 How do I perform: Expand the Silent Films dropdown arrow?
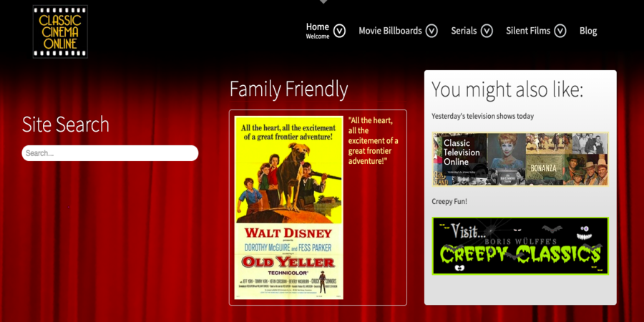tap(560, 31)
